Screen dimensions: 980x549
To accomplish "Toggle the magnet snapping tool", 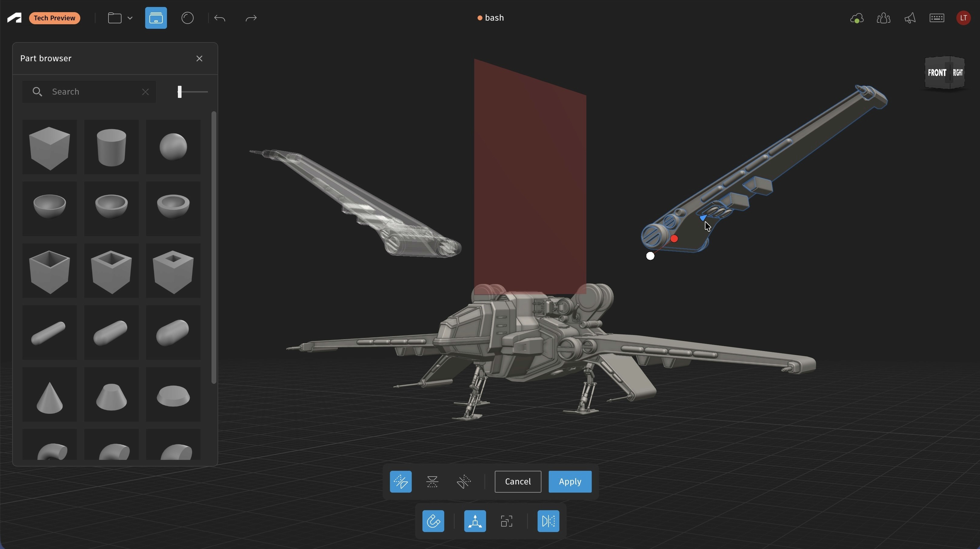I will tap(433, 521).
